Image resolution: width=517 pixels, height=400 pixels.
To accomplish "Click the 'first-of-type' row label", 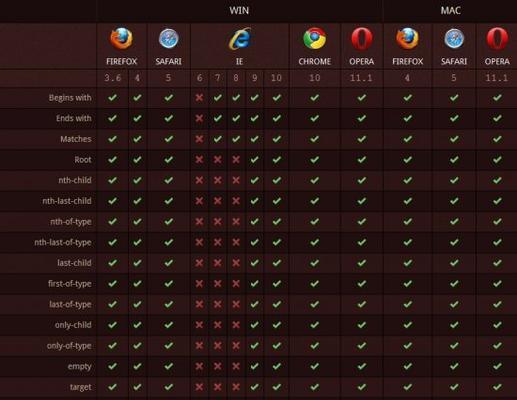I will (70, 284).
